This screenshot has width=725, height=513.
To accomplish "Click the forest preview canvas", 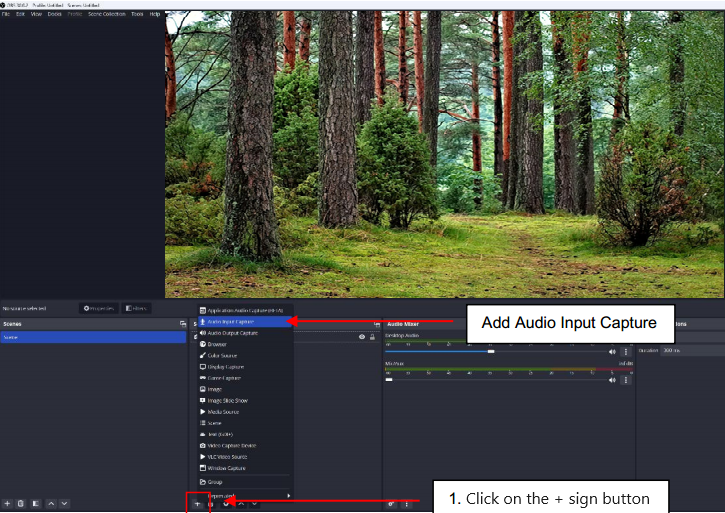I will [444, 155].
